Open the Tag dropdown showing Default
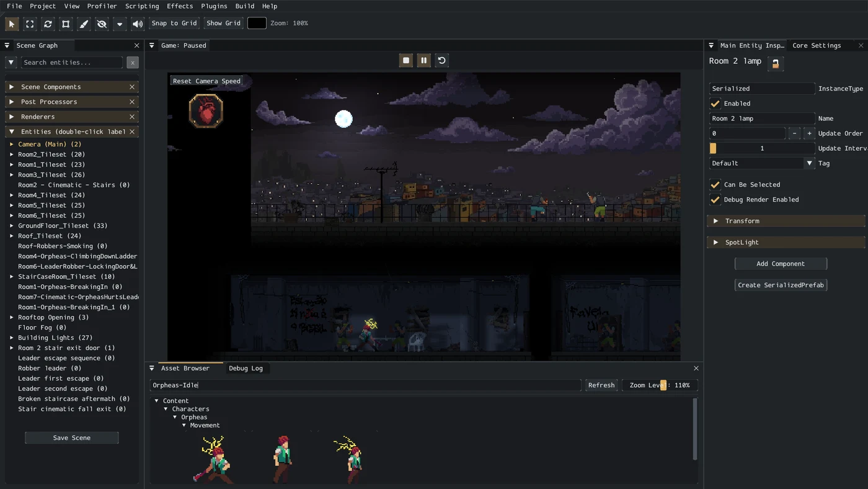Screen dimensions: 868x489 point(762,163)
